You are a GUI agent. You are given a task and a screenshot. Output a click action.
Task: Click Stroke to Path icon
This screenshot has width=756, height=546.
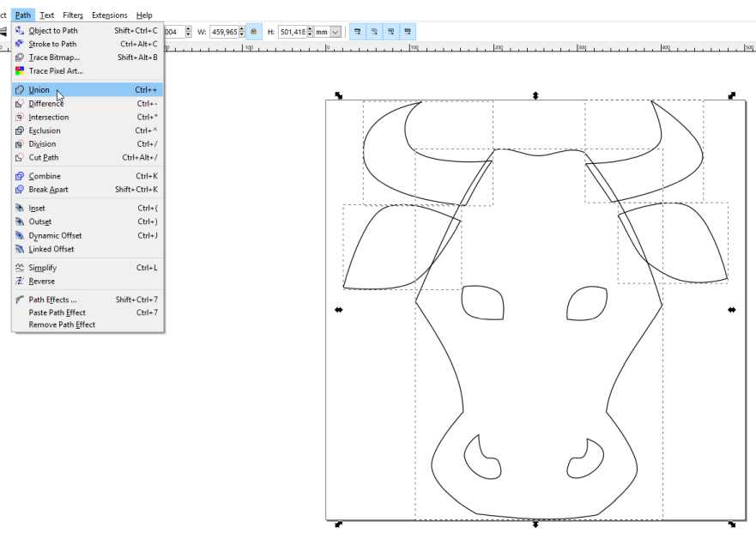click(19, 44)
